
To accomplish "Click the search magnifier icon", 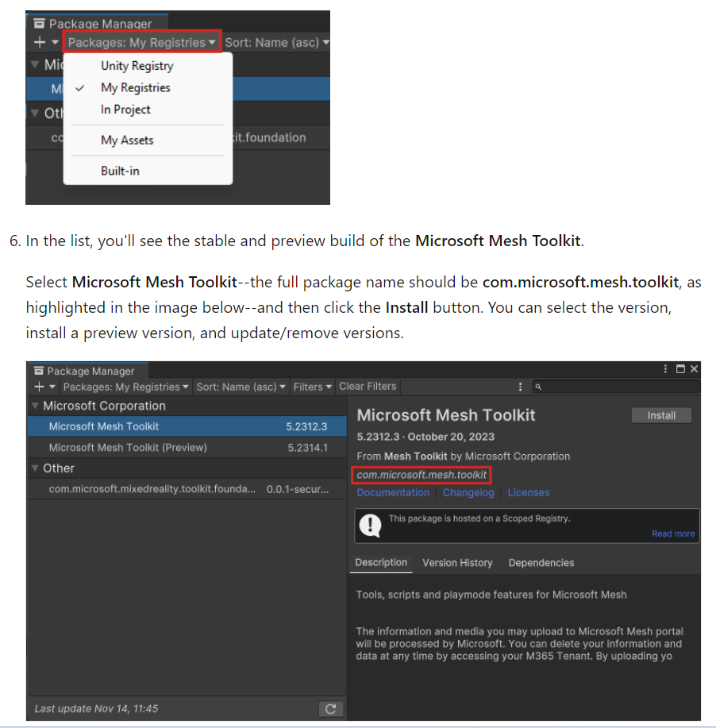I will [x=537, y=387].
